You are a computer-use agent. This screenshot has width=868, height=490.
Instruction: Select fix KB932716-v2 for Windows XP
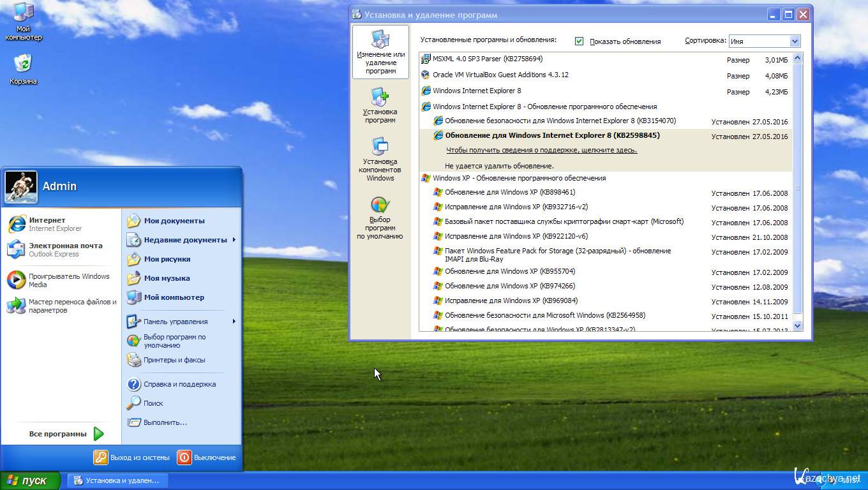(x=605, y=207)
